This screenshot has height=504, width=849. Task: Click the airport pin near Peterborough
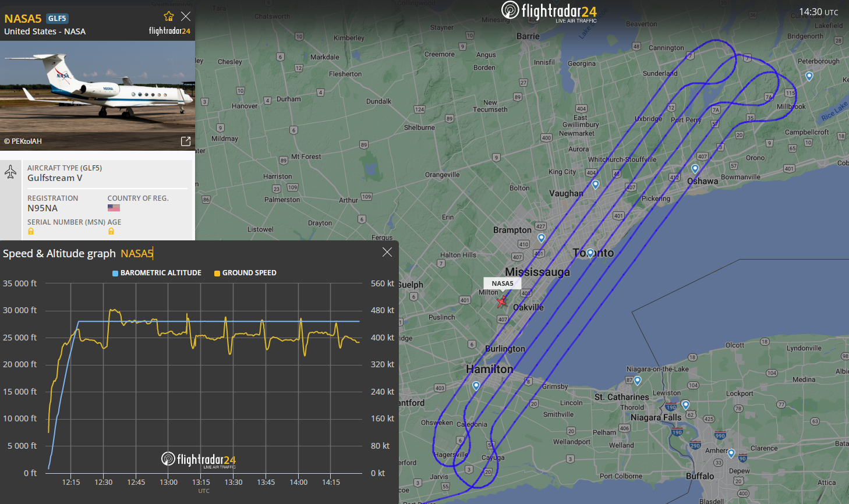[x=809, y=76]
